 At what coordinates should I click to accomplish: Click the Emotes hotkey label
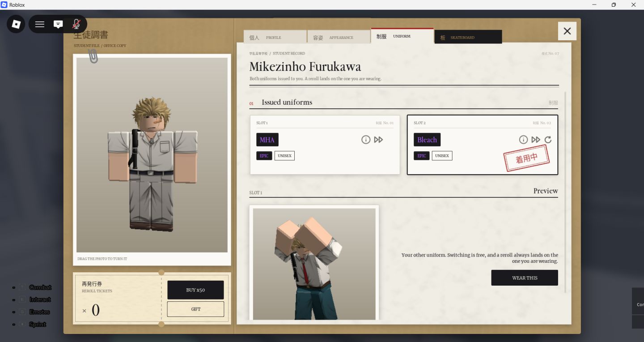tap(39, 312)
